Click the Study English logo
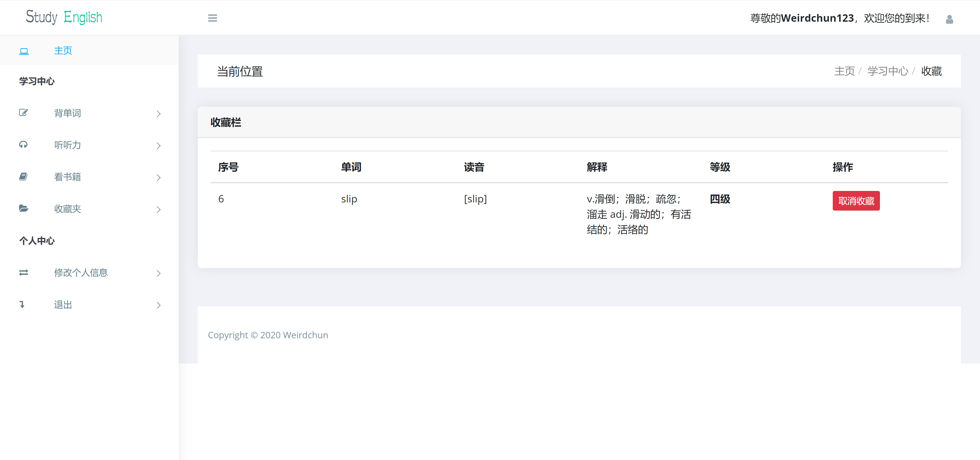Image resolution: width=980 pixels, height=460 pixels. click(x=64, y=17)
